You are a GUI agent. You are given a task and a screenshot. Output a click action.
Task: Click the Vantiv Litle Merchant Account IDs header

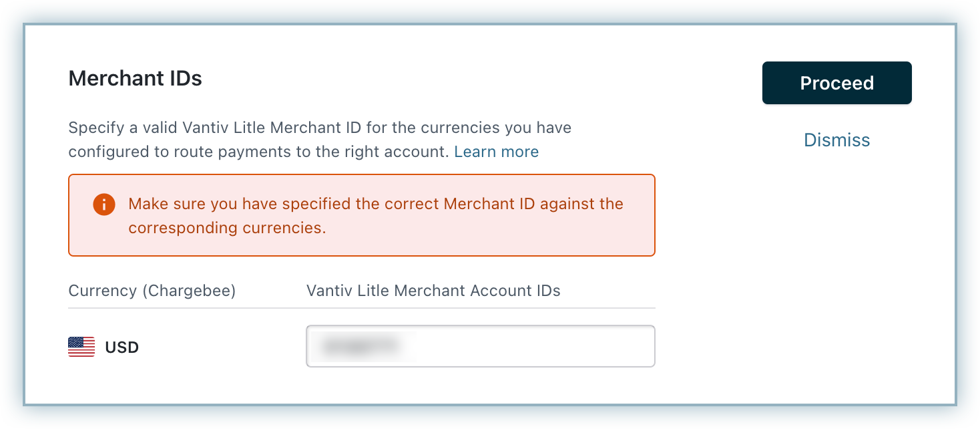pyautogui.click(x=433, y=291)
